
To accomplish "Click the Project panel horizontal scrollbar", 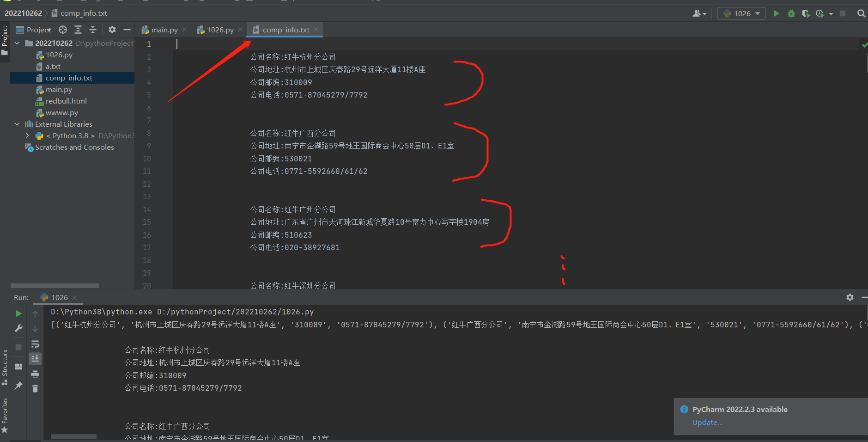I will (x=55, y=286).
